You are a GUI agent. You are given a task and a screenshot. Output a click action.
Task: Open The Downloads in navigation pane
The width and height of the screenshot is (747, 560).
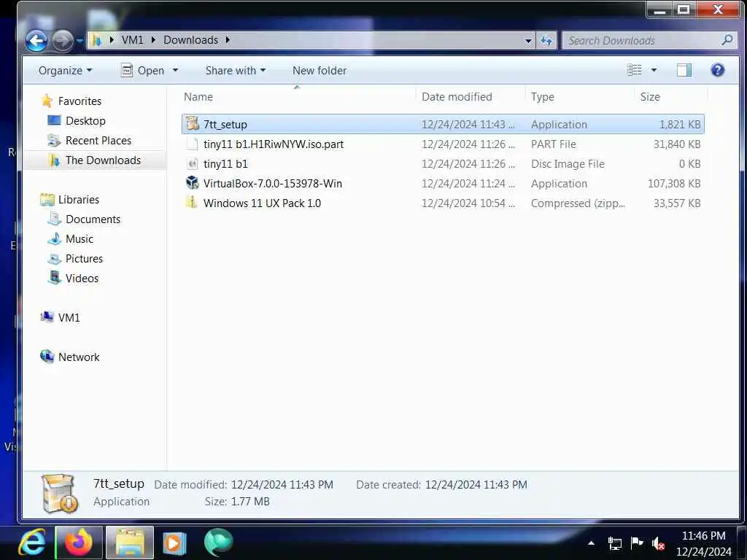pyautogui.click(x=103, y=160)
